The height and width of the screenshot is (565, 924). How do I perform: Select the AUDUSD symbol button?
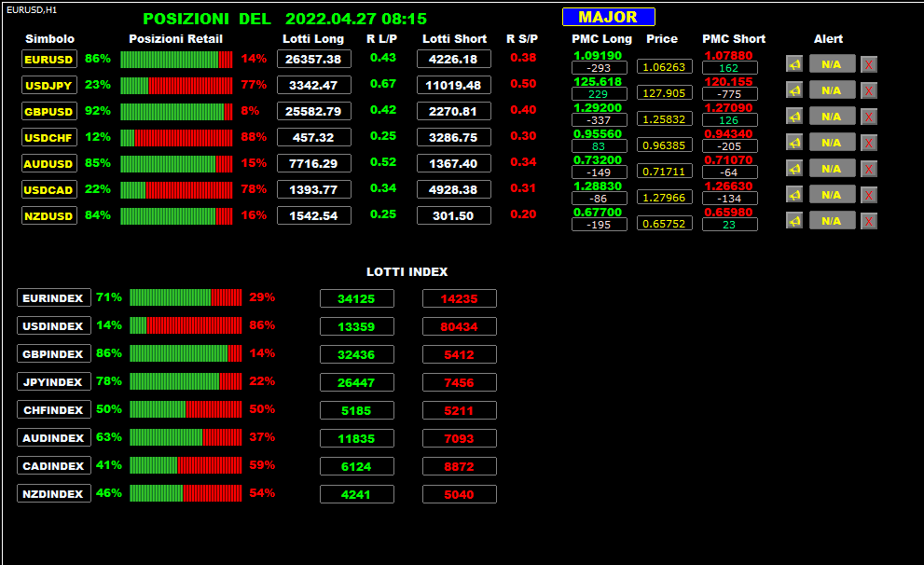[x=48, y=164]
